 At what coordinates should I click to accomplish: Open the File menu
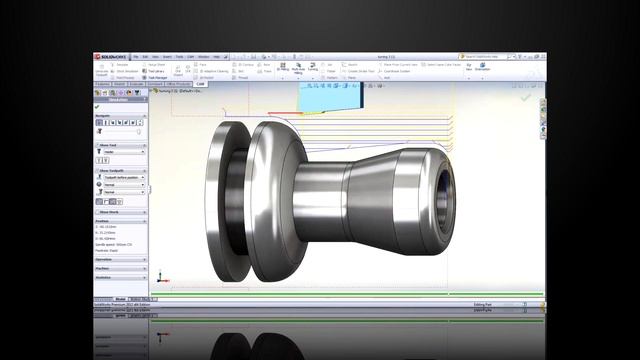(x=136, y=57)
